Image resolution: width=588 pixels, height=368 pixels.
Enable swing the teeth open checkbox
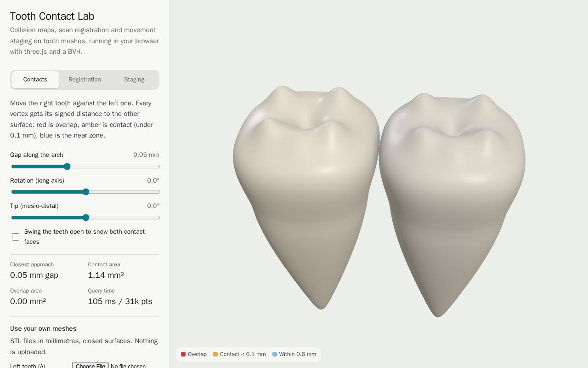[x=16, y=237]
